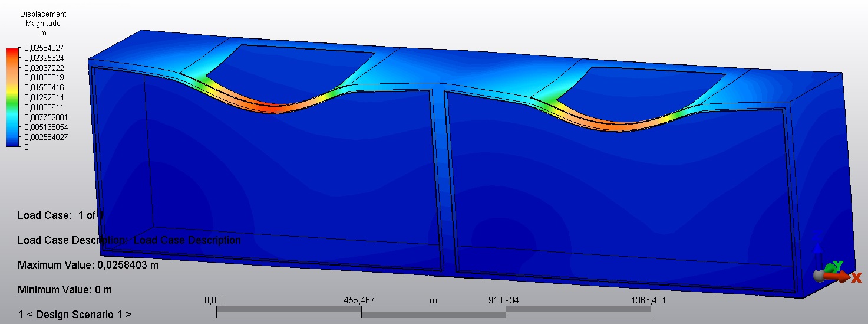This screenshot has width=868, height=324.
Task: Click legend value 0,02067222
Action: [x=45, y=68]
